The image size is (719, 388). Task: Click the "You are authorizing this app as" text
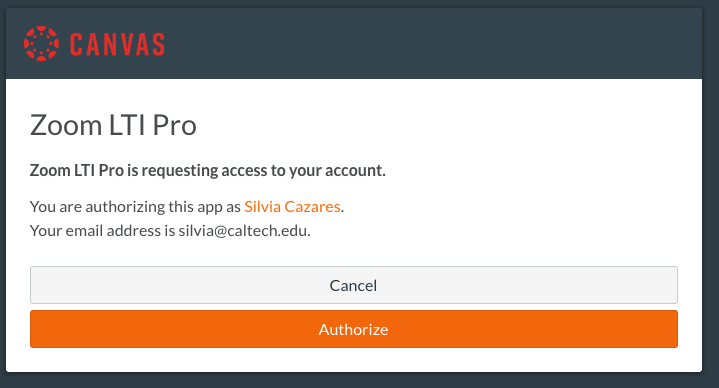(135, 206)
